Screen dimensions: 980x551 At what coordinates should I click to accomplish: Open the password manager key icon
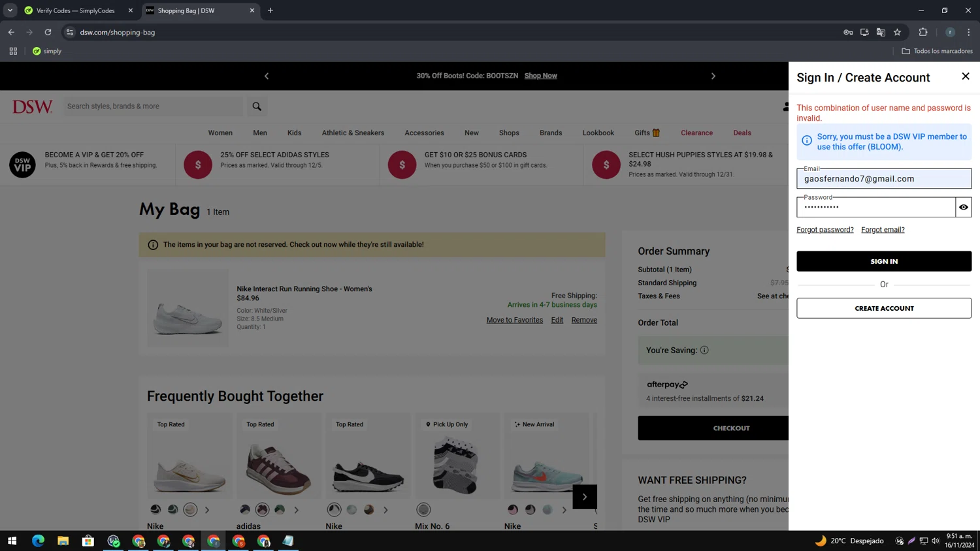coord(848,32)
